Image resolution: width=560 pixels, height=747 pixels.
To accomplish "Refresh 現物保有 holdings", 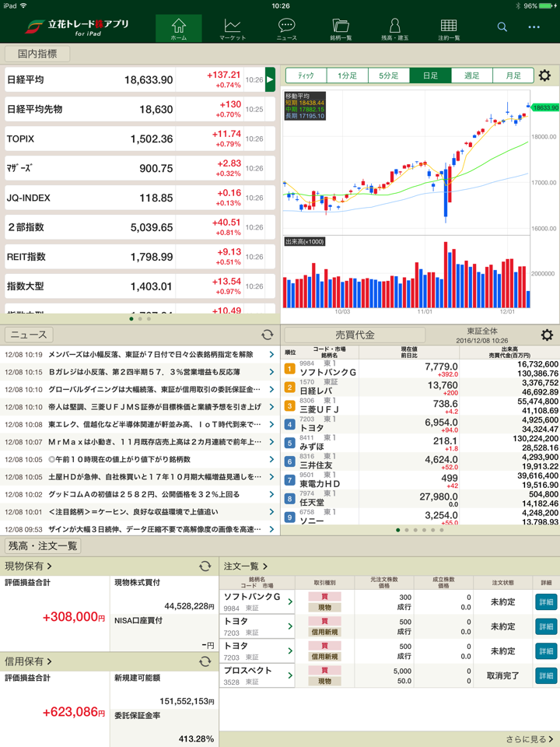I will click(205, 566).
